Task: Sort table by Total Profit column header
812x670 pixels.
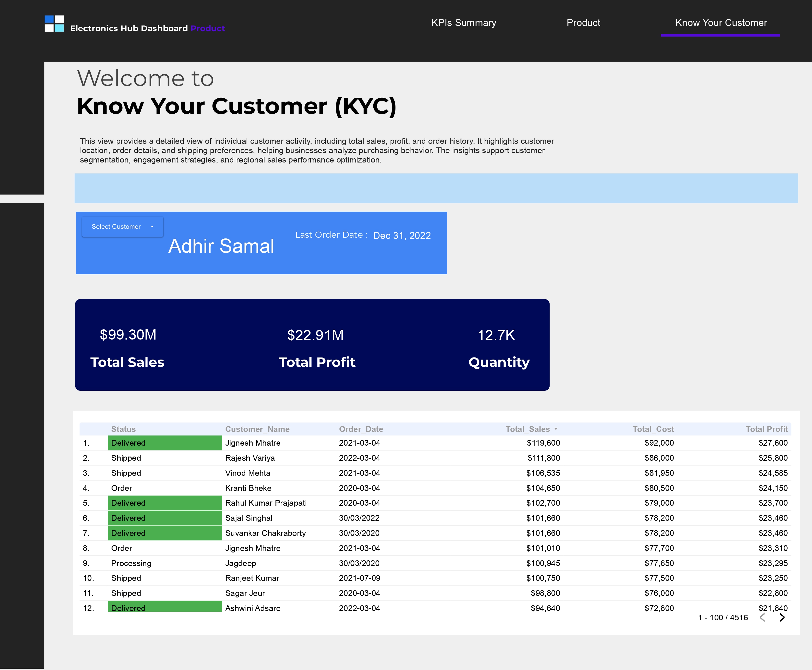Action: (767, 429)
